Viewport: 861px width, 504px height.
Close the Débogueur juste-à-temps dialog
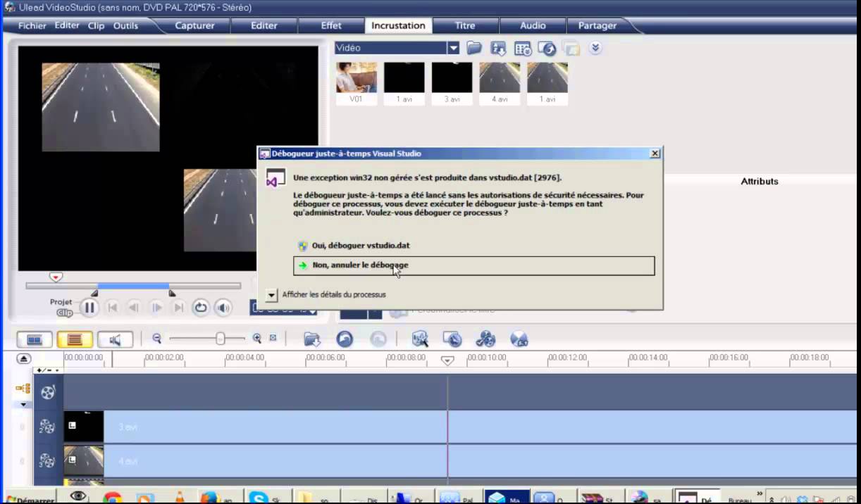655,153
